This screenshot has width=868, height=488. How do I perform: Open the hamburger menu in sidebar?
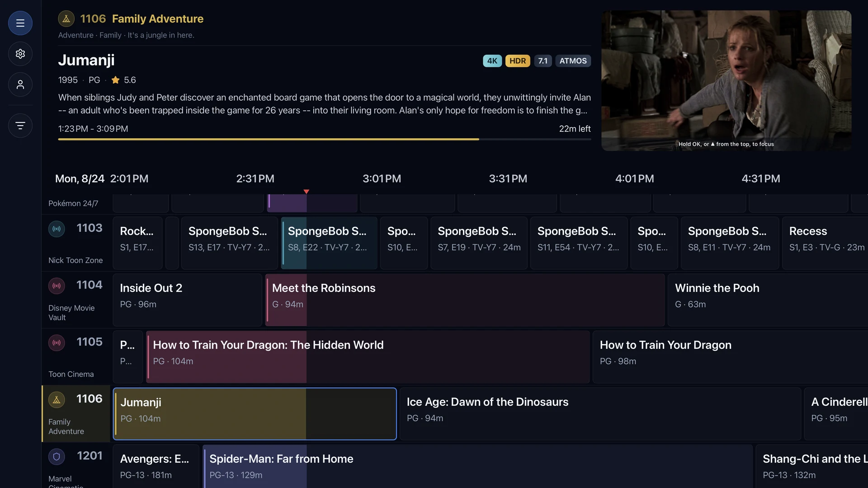(x=20, y=23)
